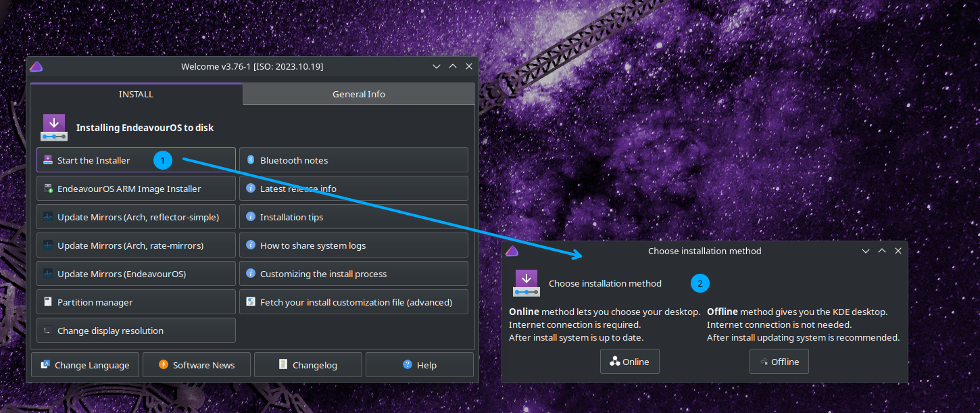This screenshot has height=413, width=980.
Task: Click the question mark icon beside Help
Action: pos(408,364)
